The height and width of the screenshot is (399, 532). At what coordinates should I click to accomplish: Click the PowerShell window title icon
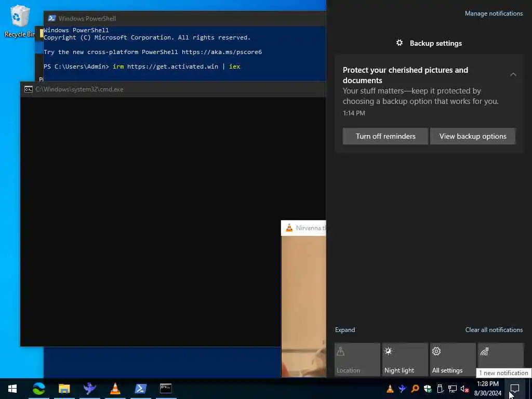coord(51,18)
